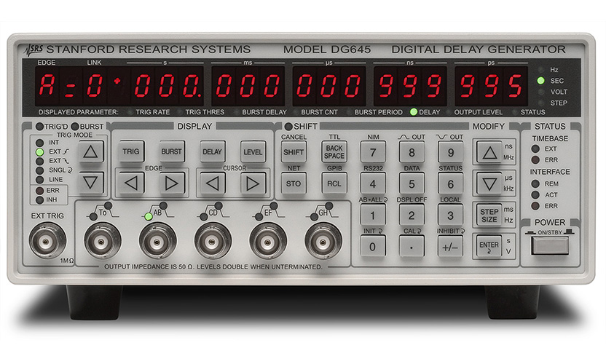Viewport: 606px width, 364px height.
Task: Click the Hz unit LED
Action: click(x=541, y=70)
